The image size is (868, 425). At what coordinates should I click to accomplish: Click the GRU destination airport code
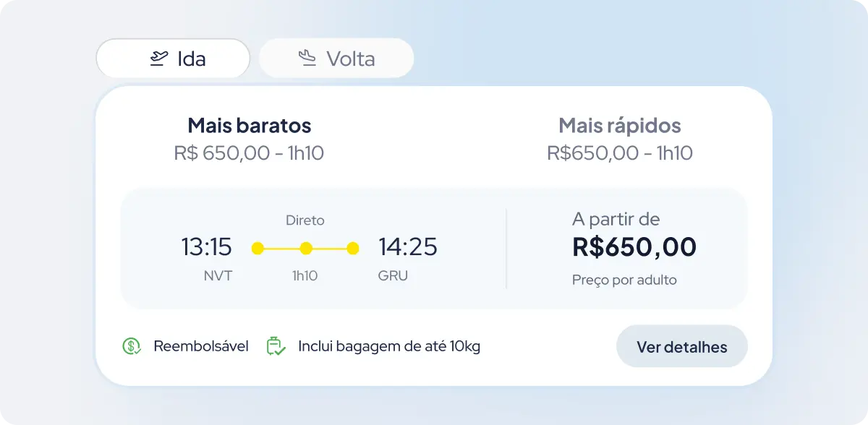pyautogui.click(x=393, y=275)
